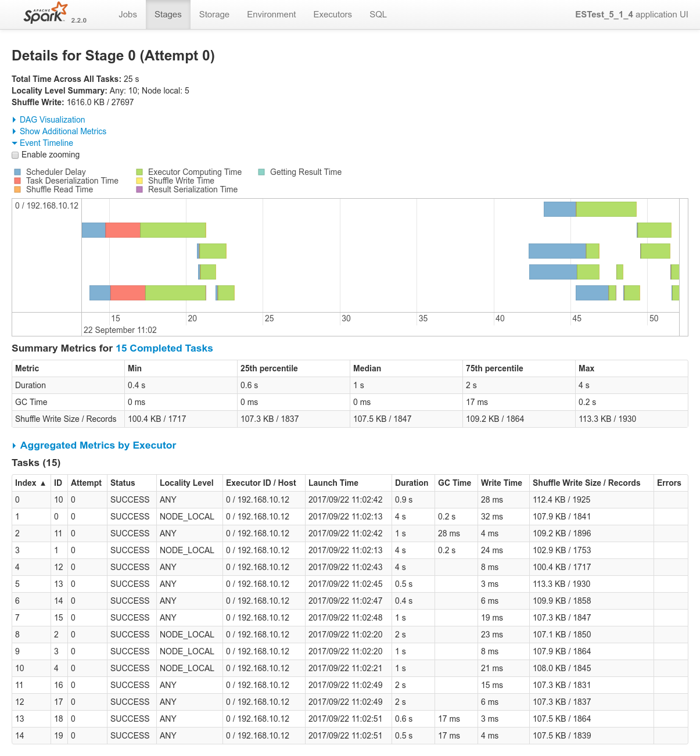Click the Shuffle Write Time yellow legend icon
700x756 pixels.
[x=139, y=181]
